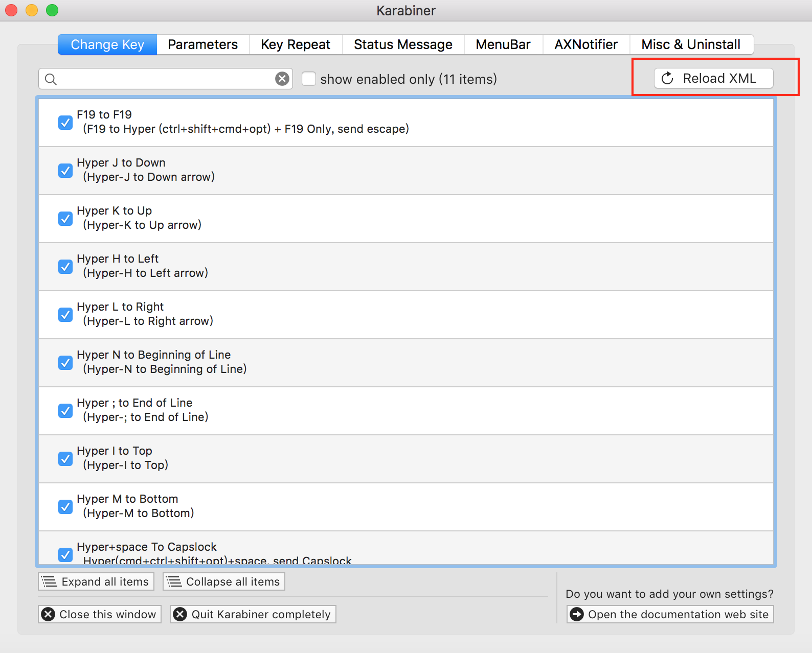Select the 'F19 to Hyper' description text

click(x=246, y=129)
